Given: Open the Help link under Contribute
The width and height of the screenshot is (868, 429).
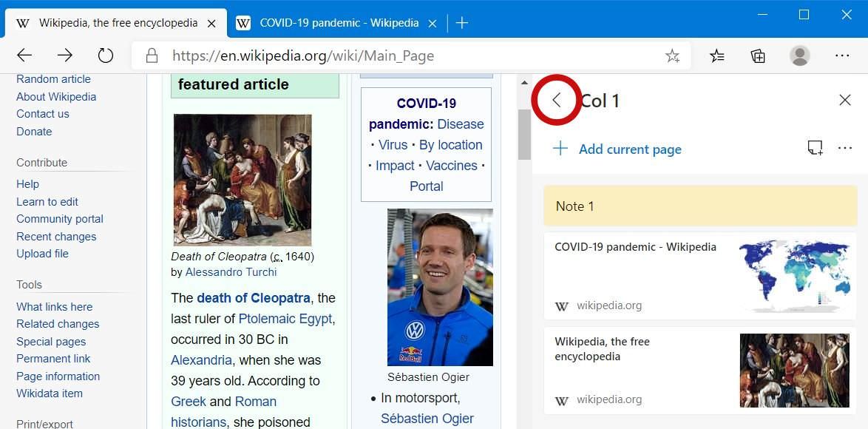Looking at the screenshot, I should click(27, 184).
